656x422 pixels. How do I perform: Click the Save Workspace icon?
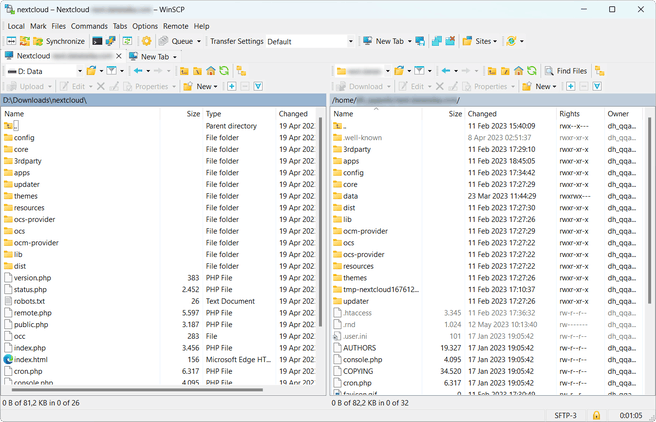click(420, 41)
